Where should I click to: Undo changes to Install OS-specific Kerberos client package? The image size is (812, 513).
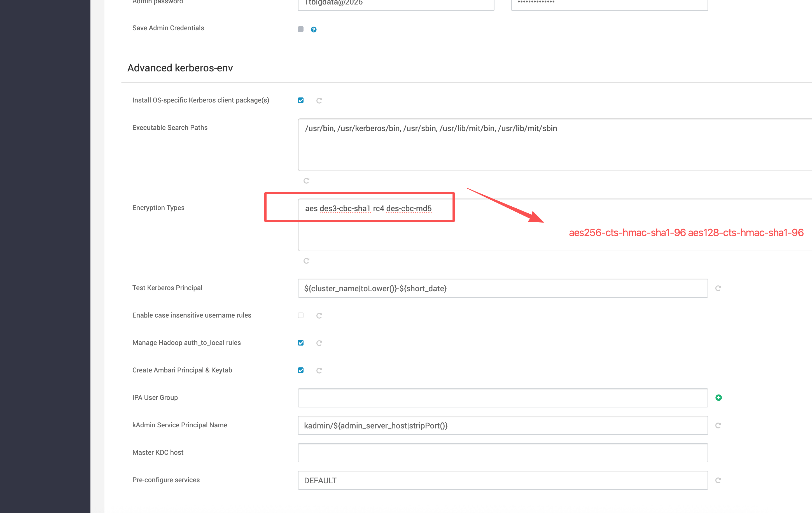click(x=319, y=101)
